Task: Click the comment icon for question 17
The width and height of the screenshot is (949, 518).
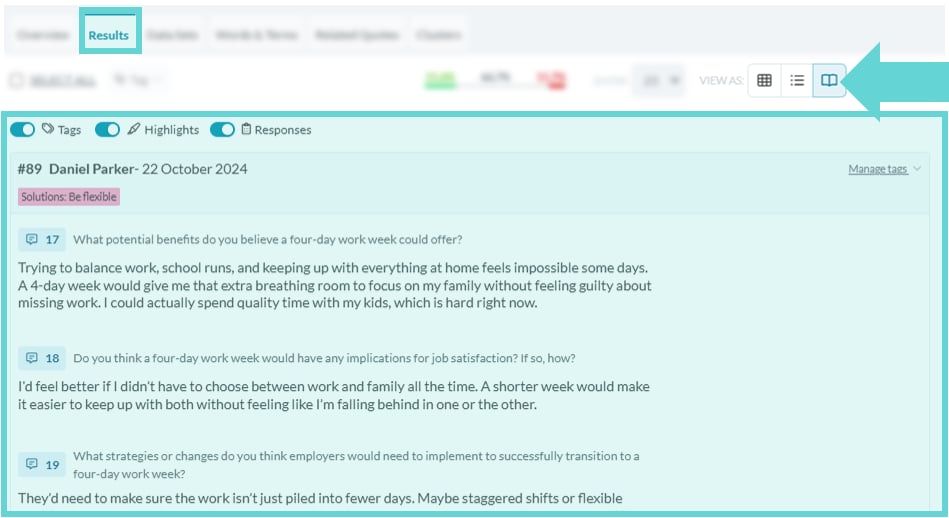Action: pyautogui.click(x=31, y=239)
